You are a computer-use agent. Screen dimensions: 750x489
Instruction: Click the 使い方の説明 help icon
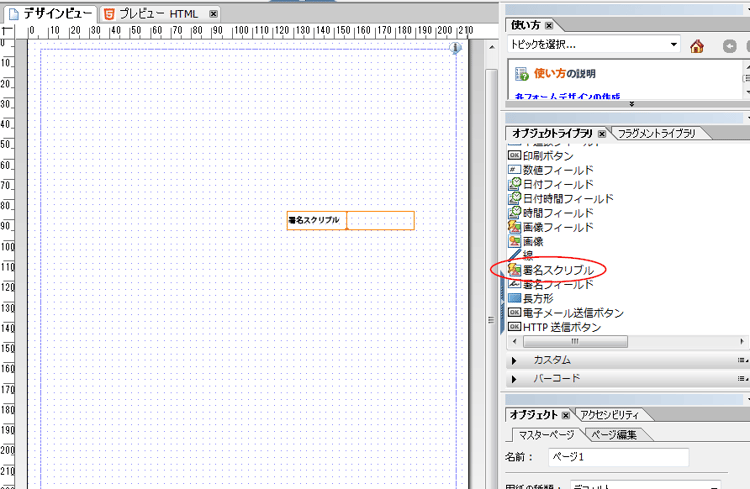[x=521, y=74]
